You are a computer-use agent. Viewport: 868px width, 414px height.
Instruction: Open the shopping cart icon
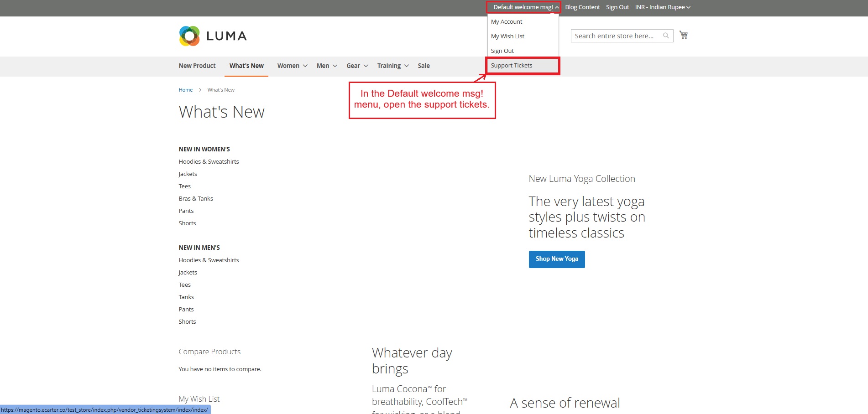point(683,35)
